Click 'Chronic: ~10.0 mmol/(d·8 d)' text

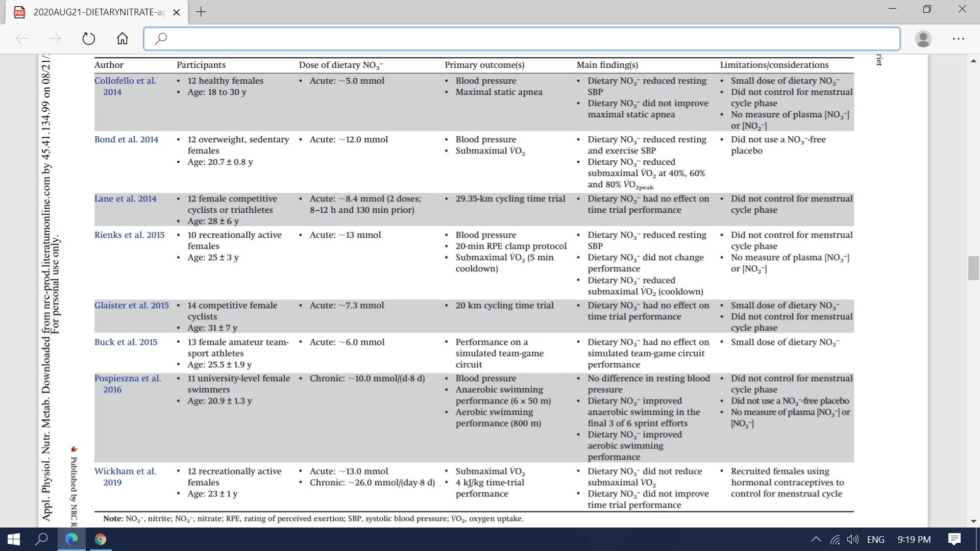click(x=367, y=378)
